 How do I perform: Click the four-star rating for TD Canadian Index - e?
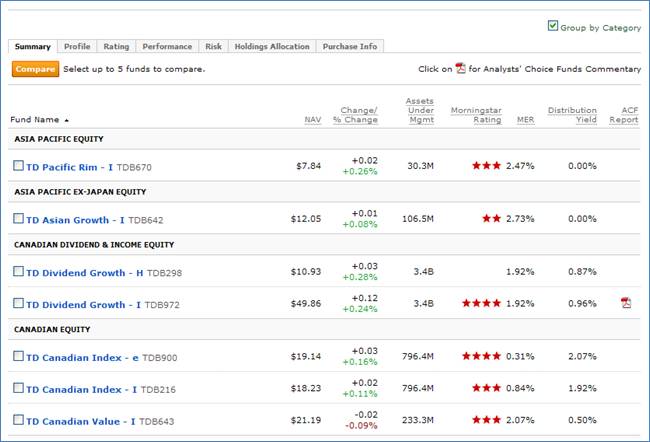482,356
